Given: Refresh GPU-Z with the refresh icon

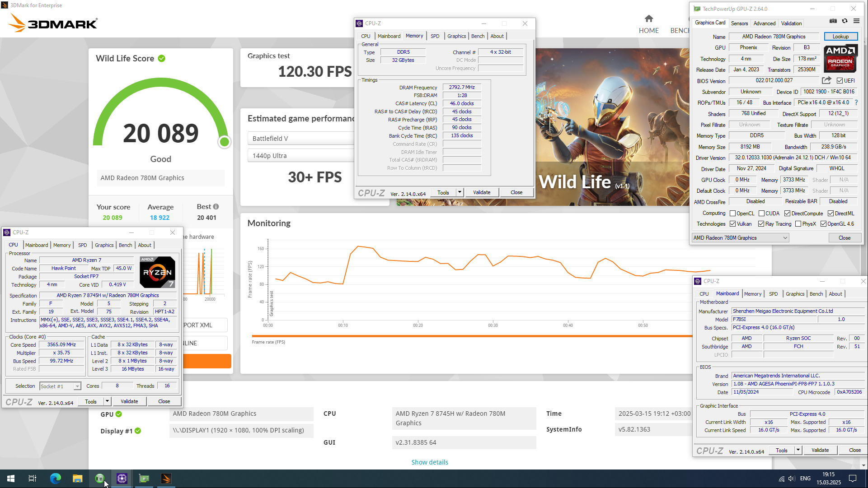Looking at the screenshot, I should [x=845, y=21].
